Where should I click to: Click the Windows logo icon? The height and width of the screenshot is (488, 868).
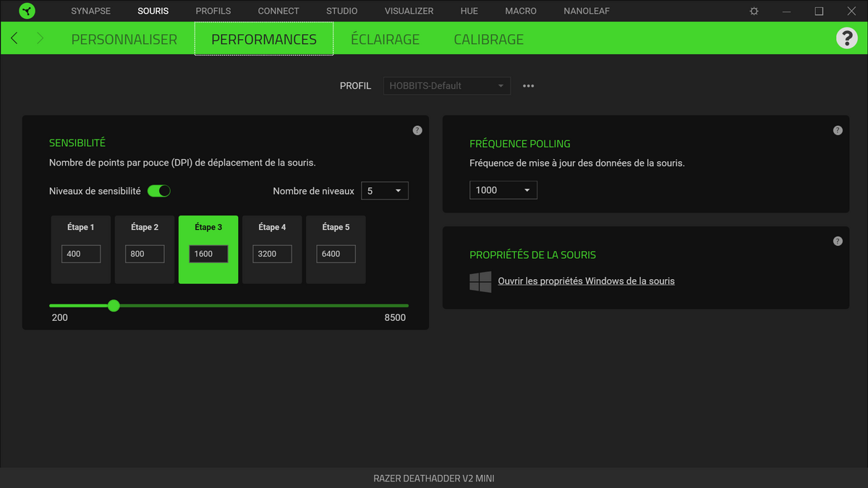tap(480, 282)
